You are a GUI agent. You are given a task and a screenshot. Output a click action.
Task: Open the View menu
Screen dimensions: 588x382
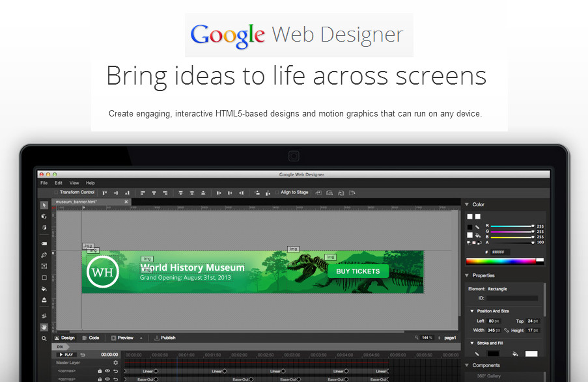(74, 183)
